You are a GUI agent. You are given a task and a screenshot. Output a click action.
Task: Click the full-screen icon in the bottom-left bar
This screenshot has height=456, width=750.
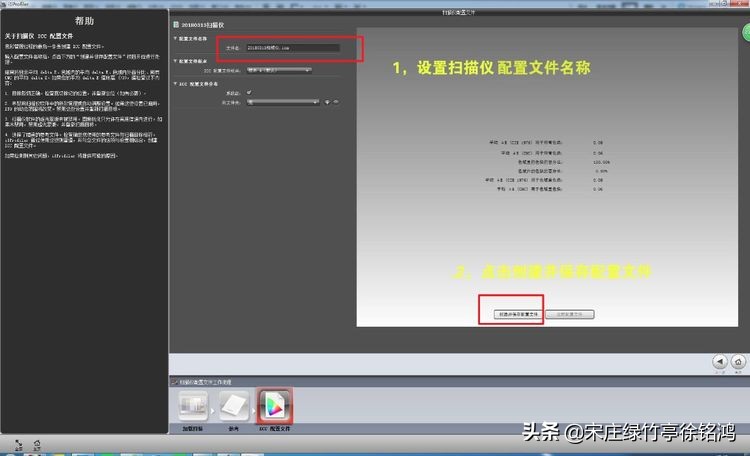click(19, 444)
